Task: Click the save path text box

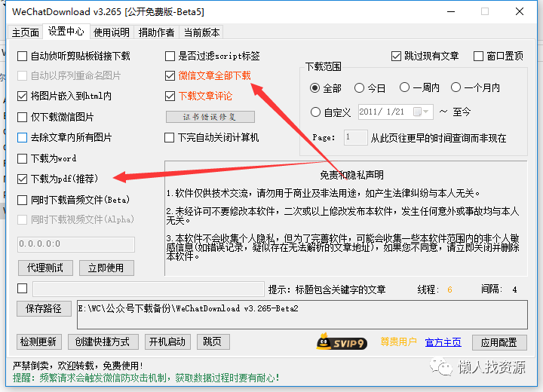Action: [x=302, y=314]
